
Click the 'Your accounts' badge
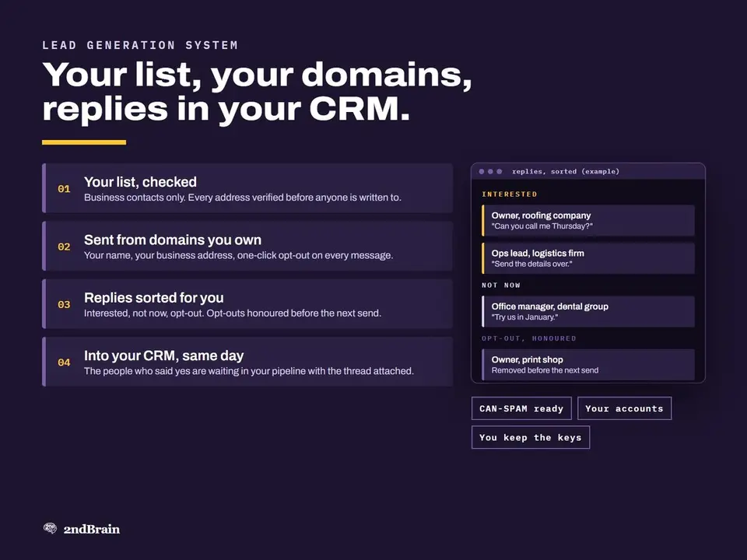coord(624,408)
